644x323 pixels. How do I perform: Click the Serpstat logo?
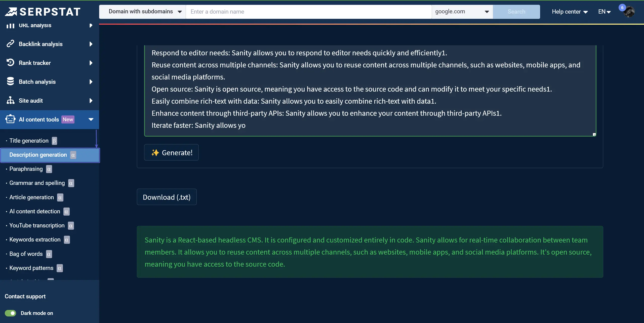[x=43, y=12]
